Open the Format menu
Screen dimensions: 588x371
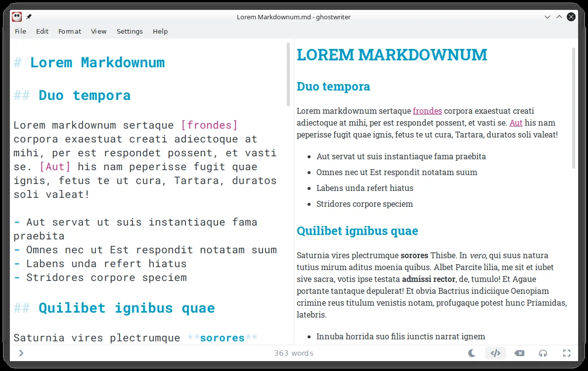[x=70, y=31]
